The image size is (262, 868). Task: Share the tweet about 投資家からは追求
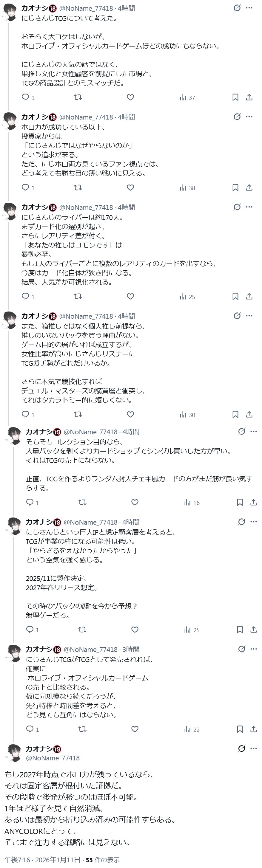(x=249, y=188)
